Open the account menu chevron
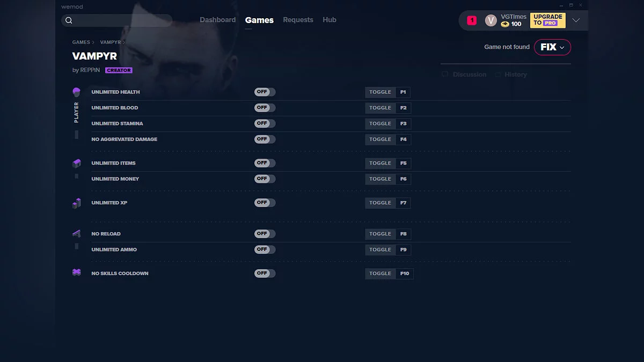Image resolution: width=644 pixels, height=362 pixels. (576, 20)
